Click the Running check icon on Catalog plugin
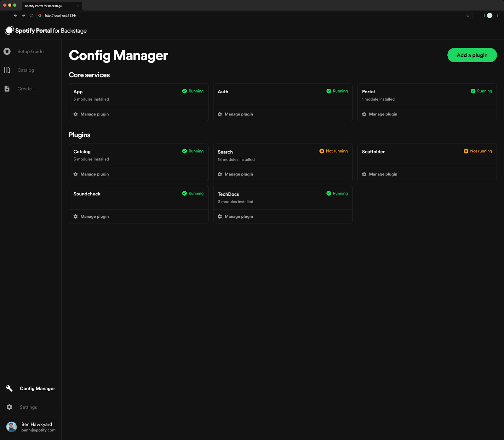The height and width of the screenshot is (440, 504). (x=185, y=151)
